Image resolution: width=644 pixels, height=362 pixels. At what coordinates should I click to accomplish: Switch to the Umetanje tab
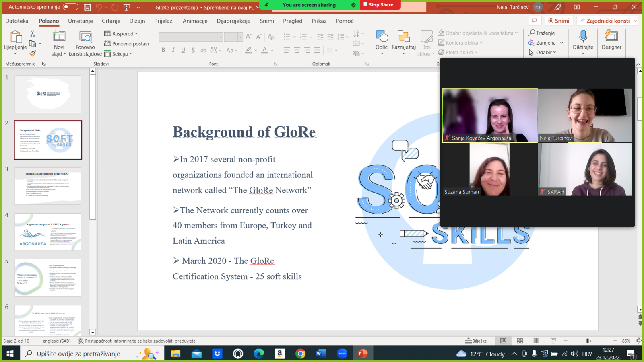coord(80,21)
